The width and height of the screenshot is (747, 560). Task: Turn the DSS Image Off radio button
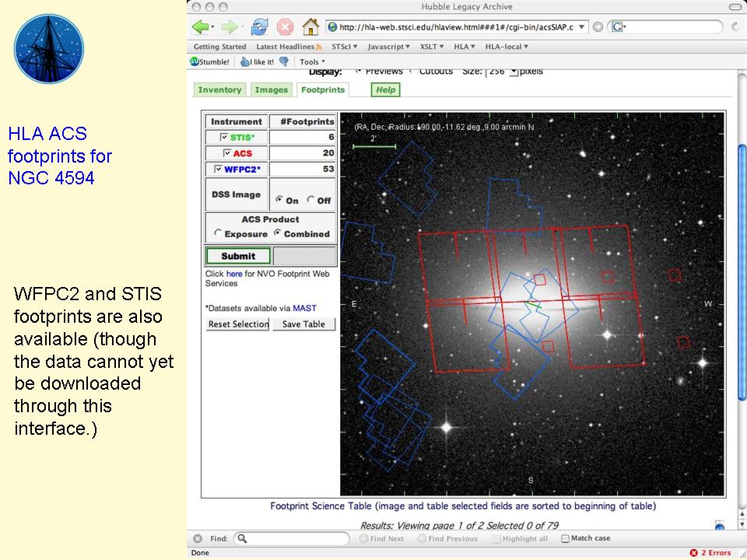310,201
